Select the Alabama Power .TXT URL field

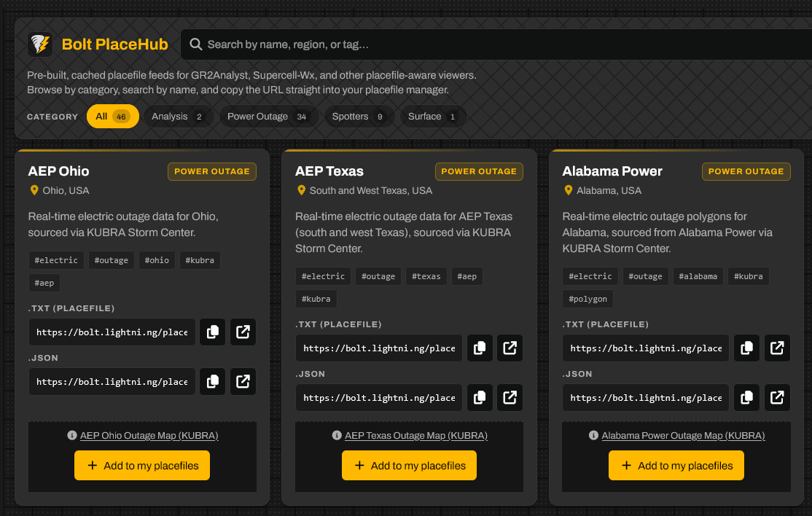646,348
